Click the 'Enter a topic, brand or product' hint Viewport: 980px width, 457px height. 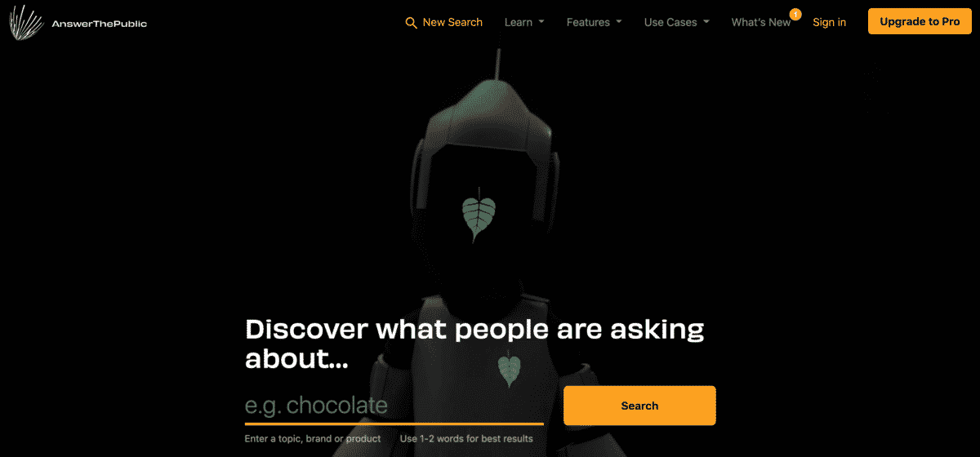pos(313,439)
